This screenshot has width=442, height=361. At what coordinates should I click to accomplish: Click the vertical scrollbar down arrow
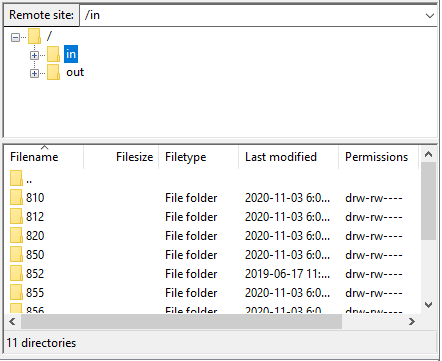tap(429, 305)
